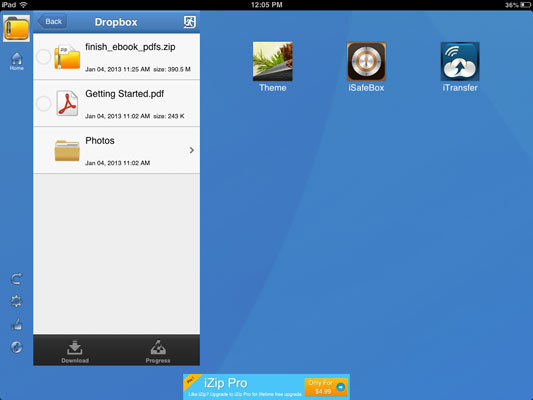Viewport: 533px width, 400px height.
Task: Open the iZip Pro advertisement banner
Action: coord(266,387)
